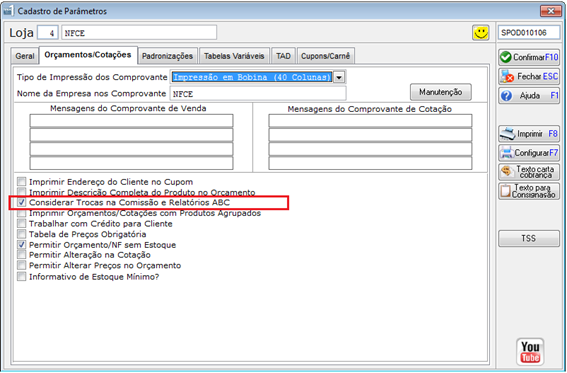Click third Comprovante de Cotação message line

click(x=370, y=149)
